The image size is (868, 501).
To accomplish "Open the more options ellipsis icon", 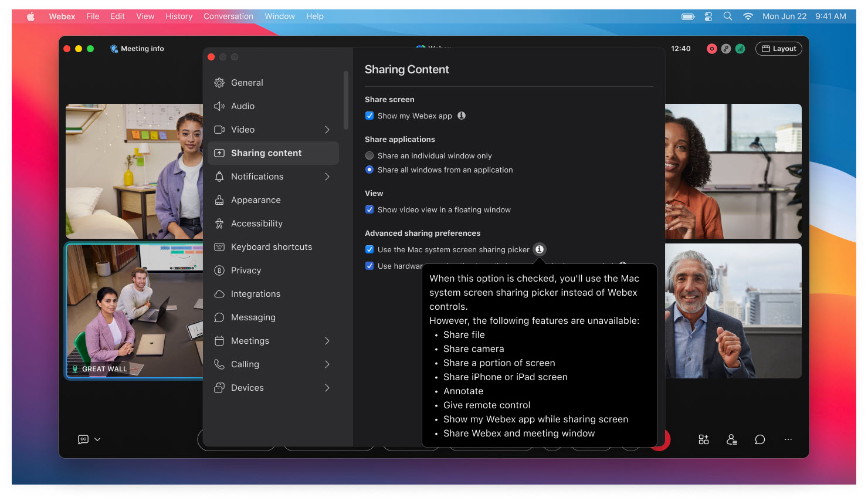I will pos(788,439).
